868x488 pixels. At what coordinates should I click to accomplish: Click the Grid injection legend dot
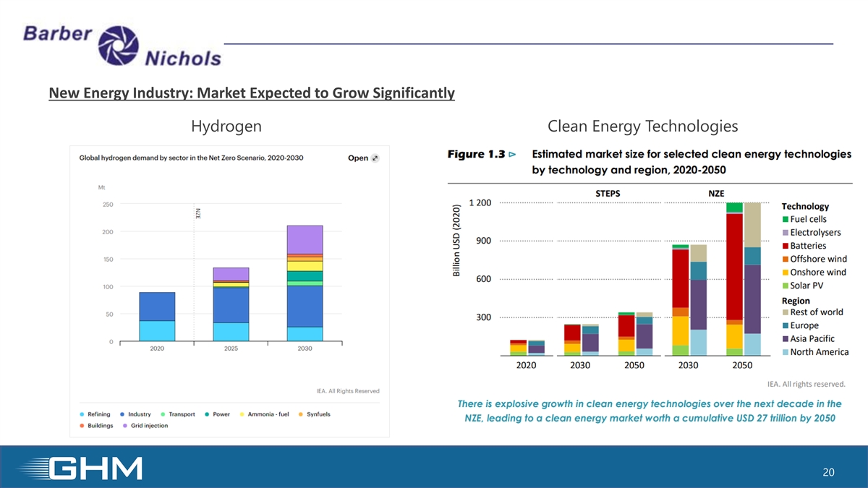coord(124,426)
